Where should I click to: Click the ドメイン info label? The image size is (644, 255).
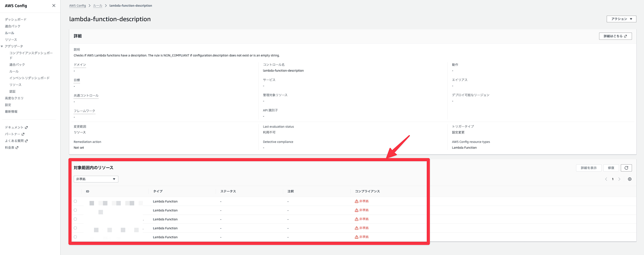(80, 65)
